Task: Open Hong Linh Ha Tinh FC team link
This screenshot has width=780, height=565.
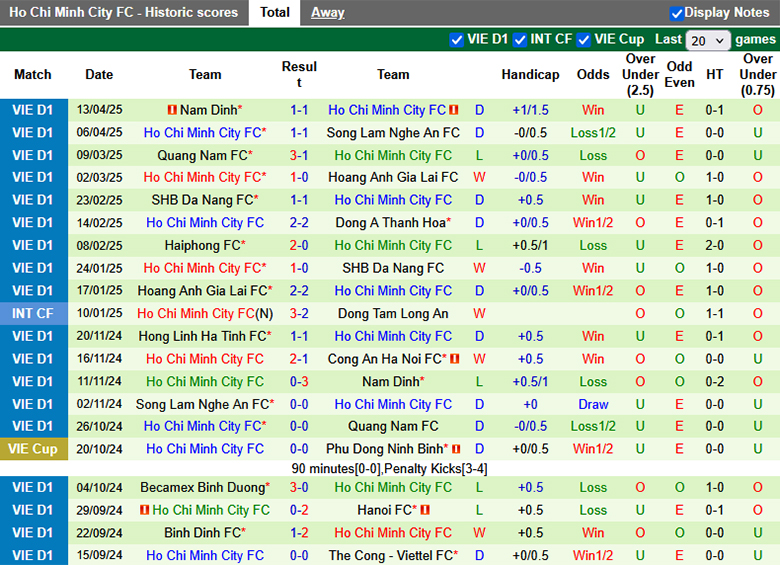Action: coord(202,336)
